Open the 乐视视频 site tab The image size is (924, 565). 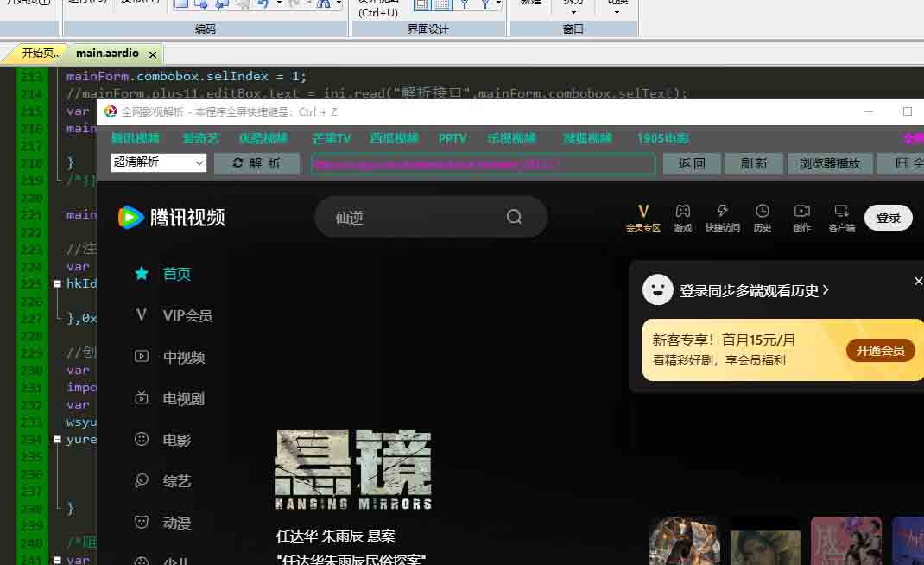(x=511, y=138)
